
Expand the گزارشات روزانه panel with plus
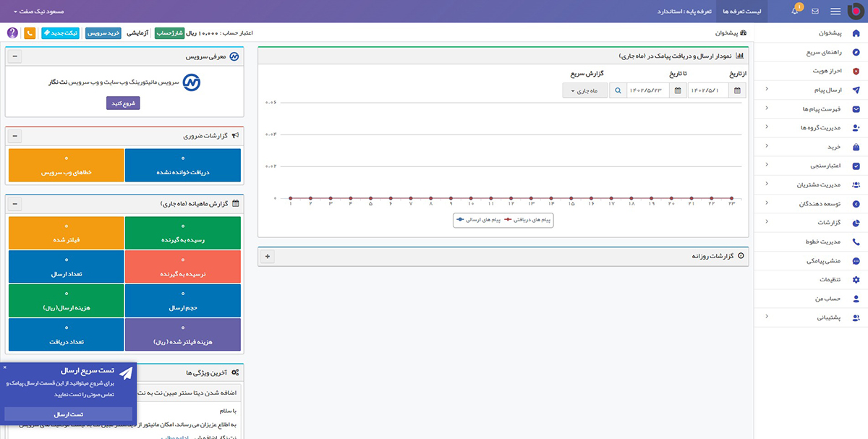point(268,256)
